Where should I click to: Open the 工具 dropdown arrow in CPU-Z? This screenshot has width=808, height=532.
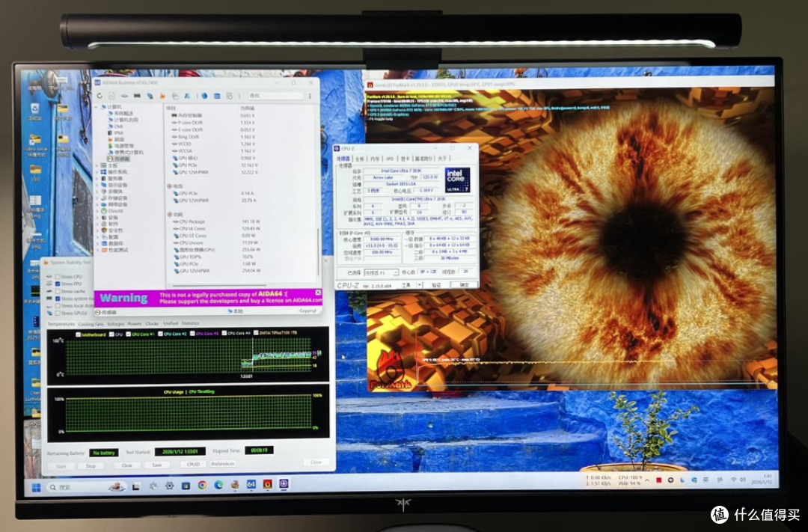[420, 284]
